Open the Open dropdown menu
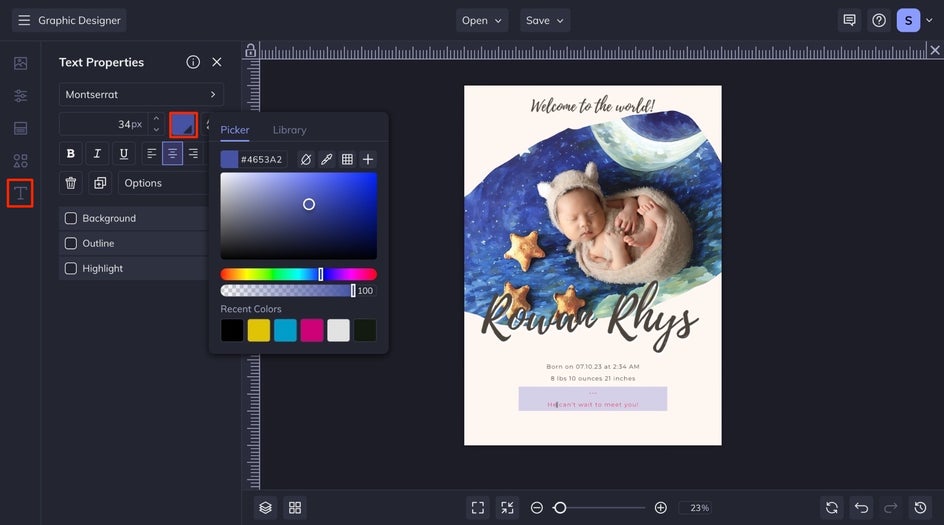Image resolution: width=944 pixels, height=525 pixels. point(482,20)
